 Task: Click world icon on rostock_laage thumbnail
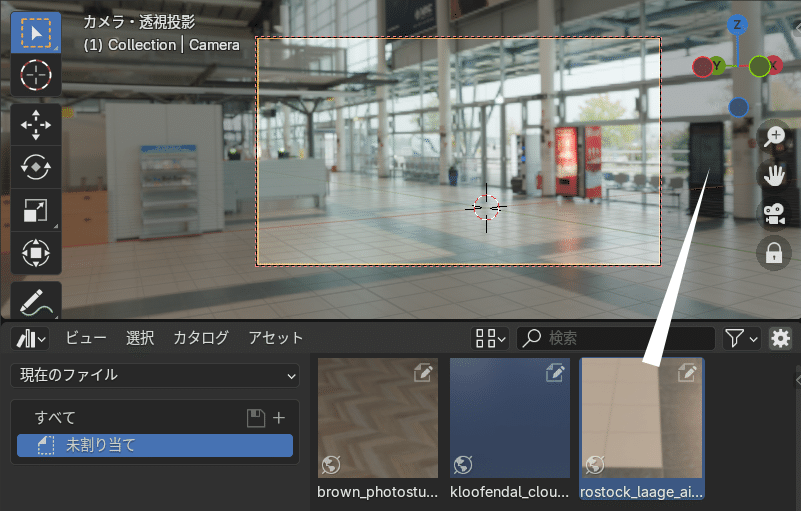[595, 464]
